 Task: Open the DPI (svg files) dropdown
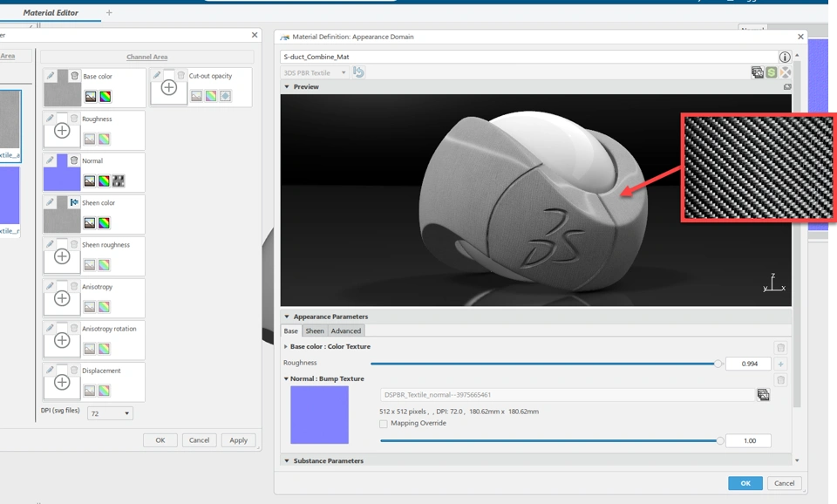(x=110, y=413)
